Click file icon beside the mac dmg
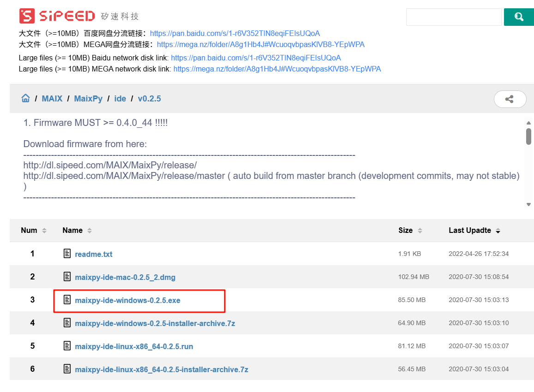The image size is (534, 392). pos(67,276)
